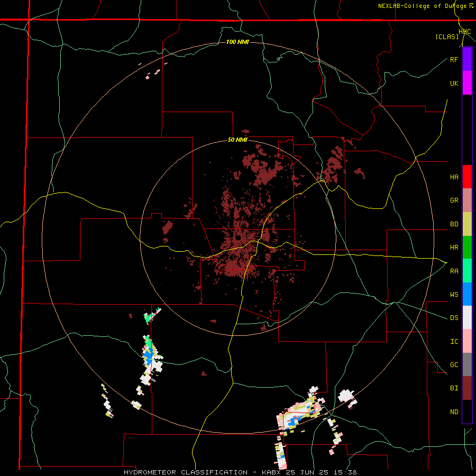The width and height of the screenshot is (476, 476).
Task: Click the black ND legend color swatch
Action: pyautogui.click(x=467, y=411)
